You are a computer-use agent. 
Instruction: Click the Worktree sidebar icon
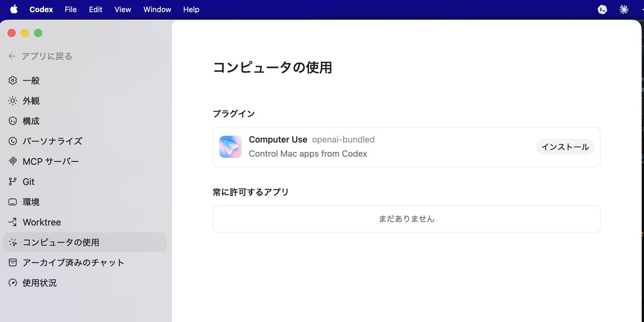point(13,222)
